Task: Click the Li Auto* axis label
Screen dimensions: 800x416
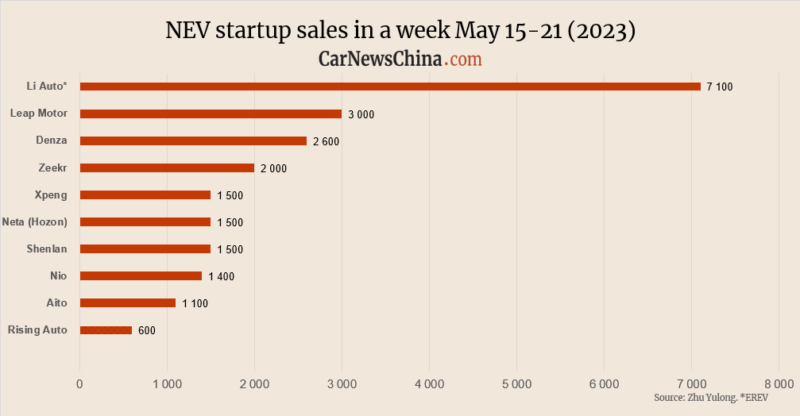Action: (x=47, y=86)
